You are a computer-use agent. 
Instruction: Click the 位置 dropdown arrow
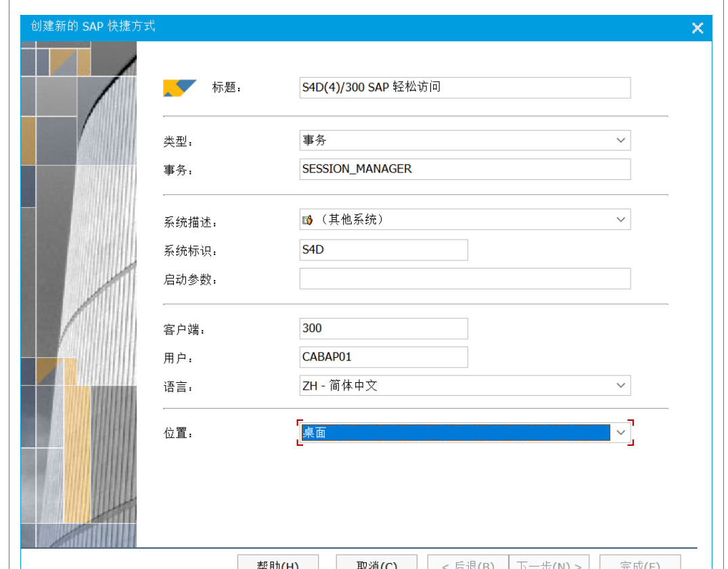620,432
